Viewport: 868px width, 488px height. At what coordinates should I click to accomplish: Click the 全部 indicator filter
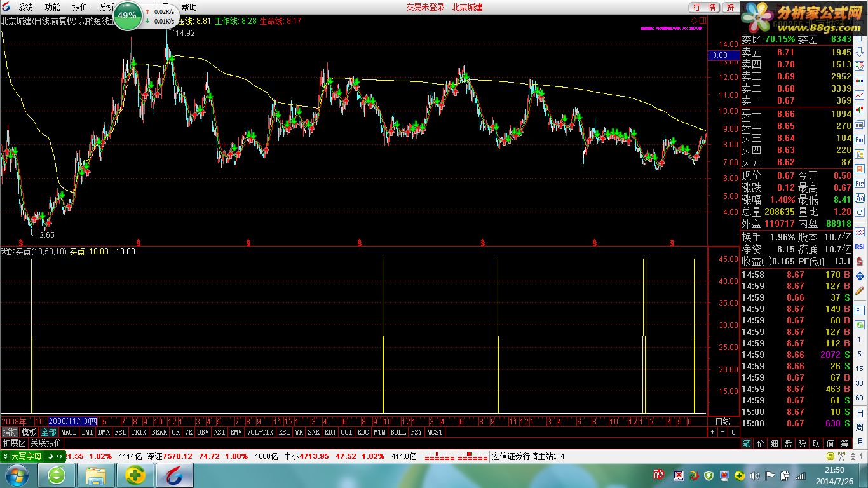pyautogui.click(x=49, y=432)
